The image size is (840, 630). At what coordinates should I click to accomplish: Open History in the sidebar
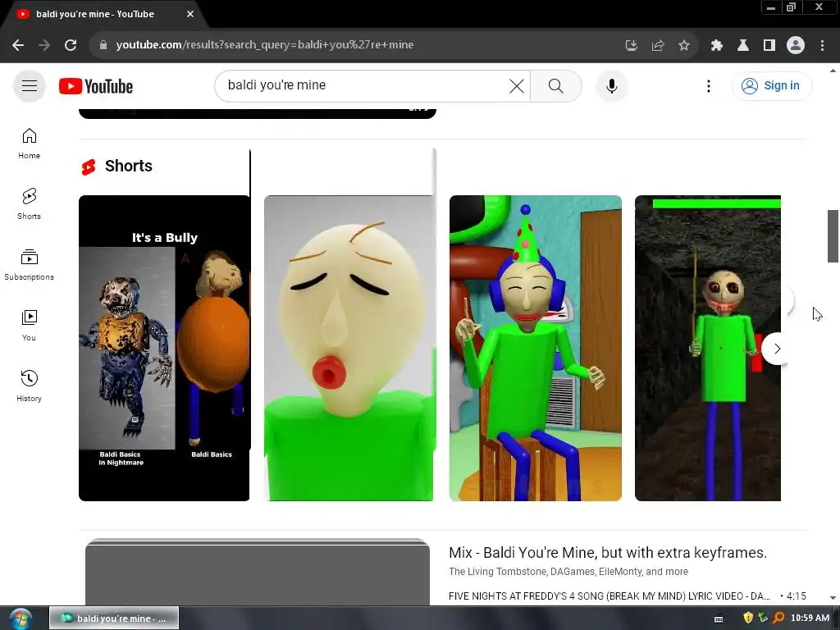coord(29,386)
